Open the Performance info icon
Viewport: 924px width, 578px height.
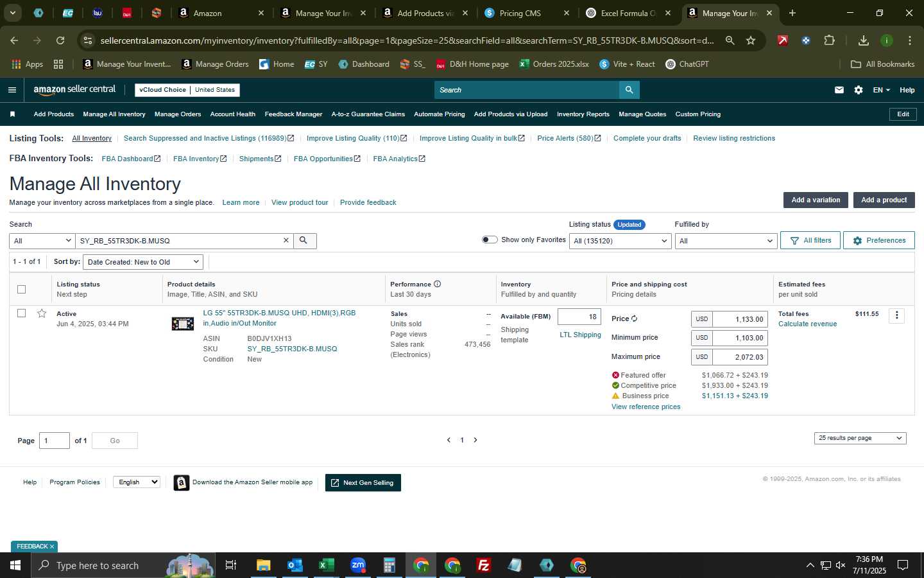click(x=437, y=284)
